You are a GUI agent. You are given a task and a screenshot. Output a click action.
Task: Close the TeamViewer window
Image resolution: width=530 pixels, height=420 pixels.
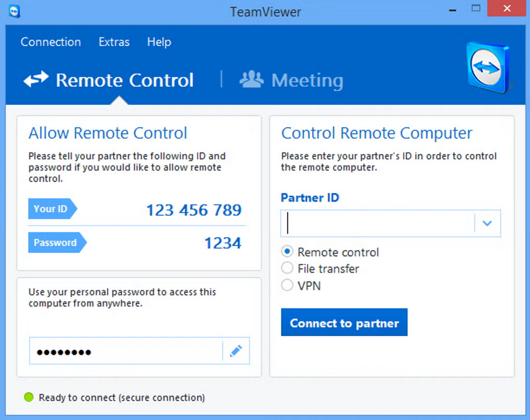click(507, 8)
